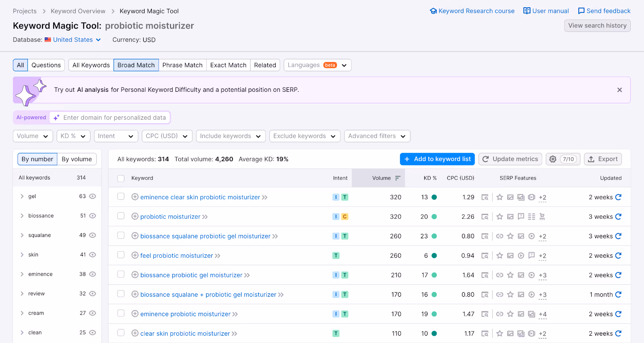Refresh icon in clear skin probiotic moisturizer row

pyautogui.click(x=618, y=333)
